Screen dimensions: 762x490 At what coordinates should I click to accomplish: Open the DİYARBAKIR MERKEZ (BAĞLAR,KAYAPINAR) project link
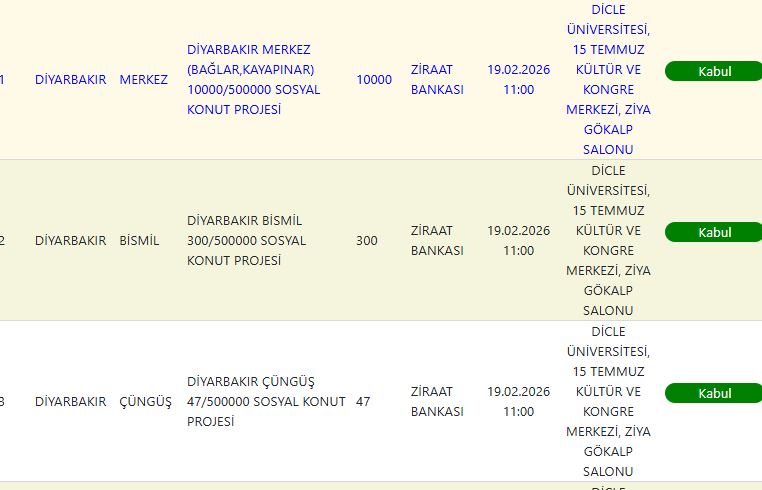click(254, 80)
